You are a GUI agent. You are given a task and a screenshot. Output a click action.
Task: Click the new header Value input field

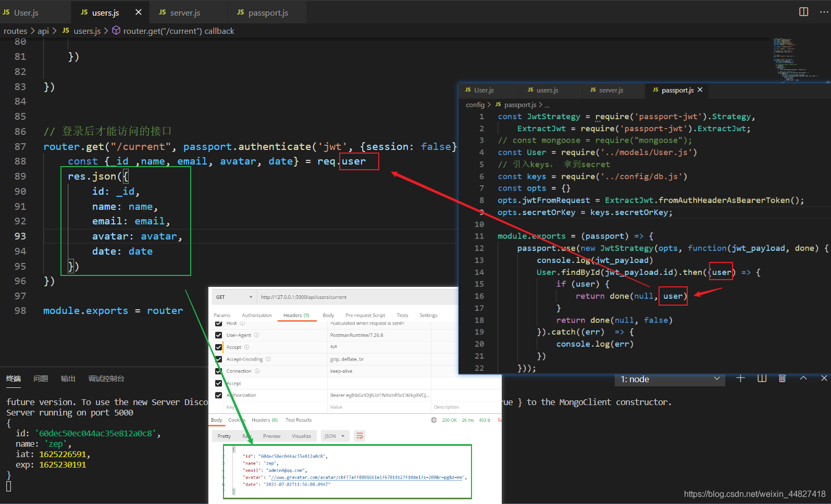[x=379, y=407]
